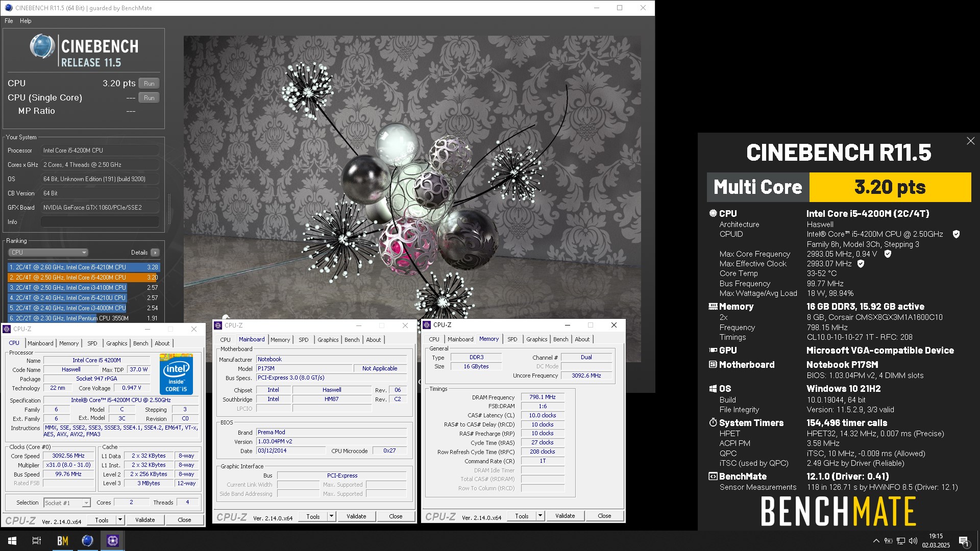
Task: Open the Windows Start menu
Action: [x=12, y=541]
